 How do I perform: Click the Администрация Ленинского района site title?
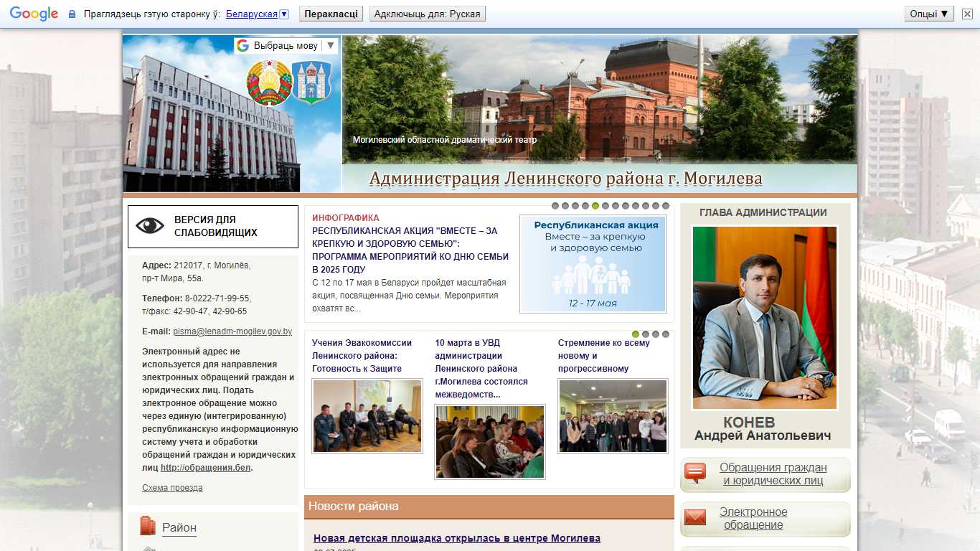[566, 179]
